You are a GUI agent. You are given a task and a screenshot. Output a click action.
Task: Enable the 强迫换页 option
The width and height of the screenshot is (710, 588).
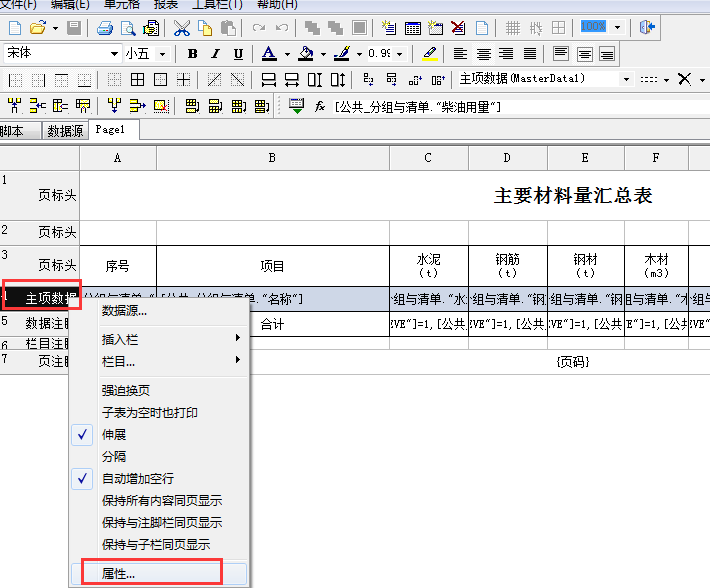click(x=125, y=391)
